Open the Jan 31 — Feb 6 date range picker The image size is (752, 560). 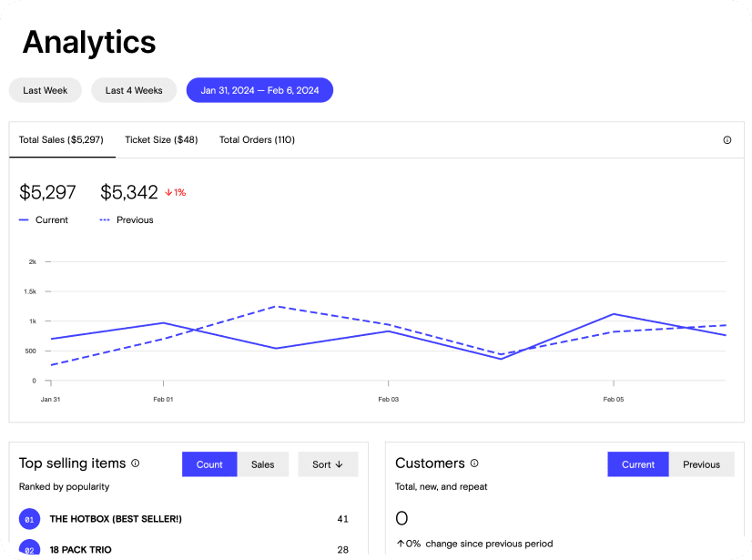(259, 90)
